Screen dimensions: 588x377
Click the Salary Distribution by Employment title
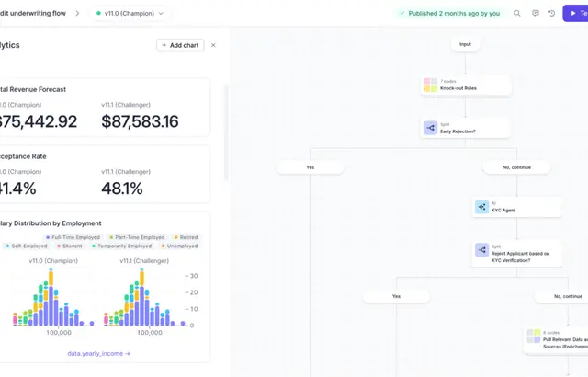51,223
